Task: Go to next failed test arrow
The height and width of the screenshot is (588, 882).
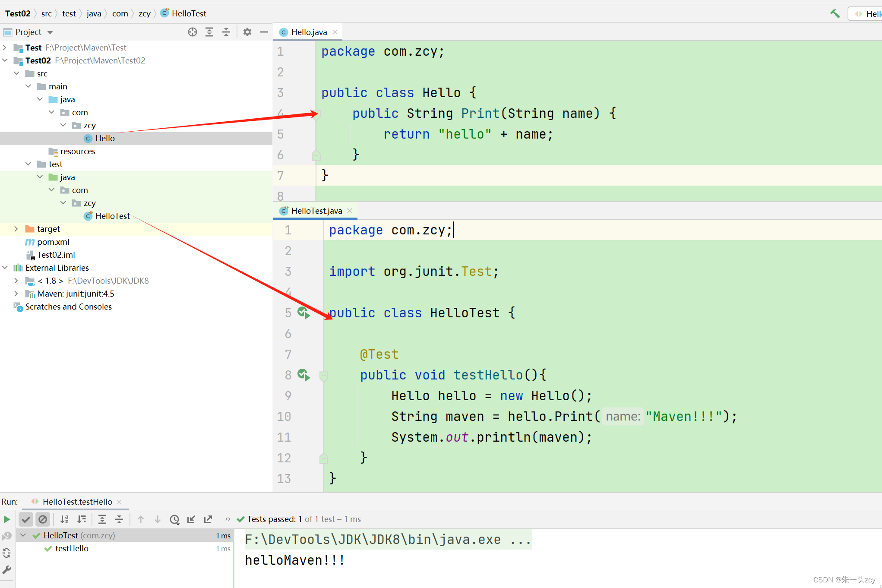Action: click(158, 519)
